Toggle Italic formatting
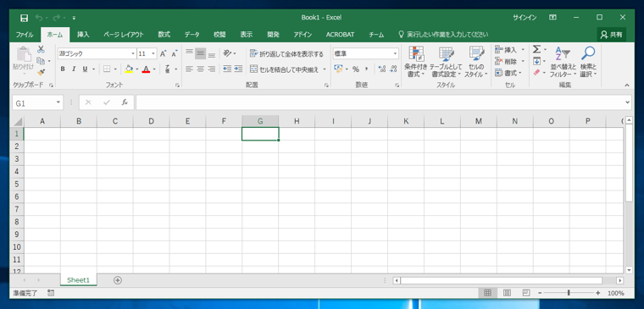Viewport: 644px width, 309px height. pos(74,69)
